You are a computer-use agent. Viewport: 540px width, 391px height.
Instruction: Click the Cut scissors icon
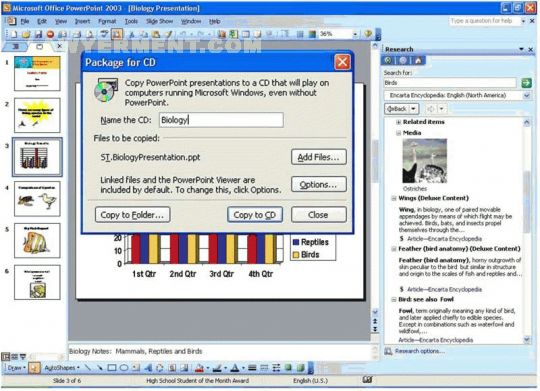(x=131, y=34)
